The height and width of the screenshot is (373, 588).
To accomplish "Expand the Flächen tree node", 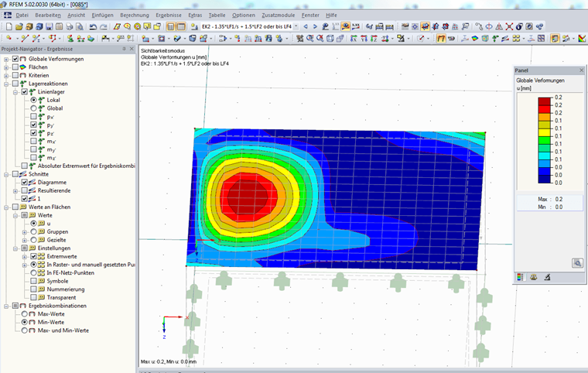I will 6,67.
